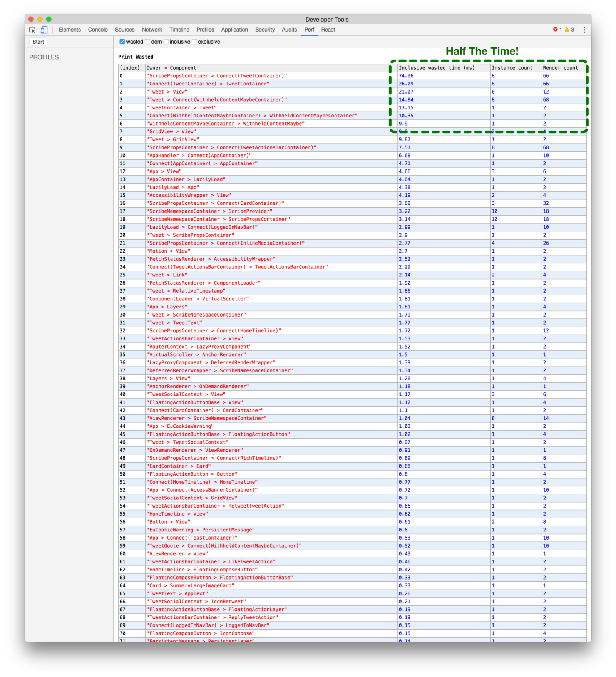Open the three-dot DevTools menu

[x=584, y=30]
